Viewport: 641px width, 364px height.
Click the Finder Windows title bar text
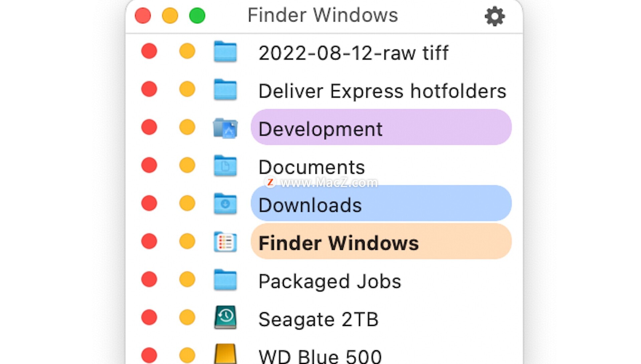pyautogui.click(x=323, y=15)
